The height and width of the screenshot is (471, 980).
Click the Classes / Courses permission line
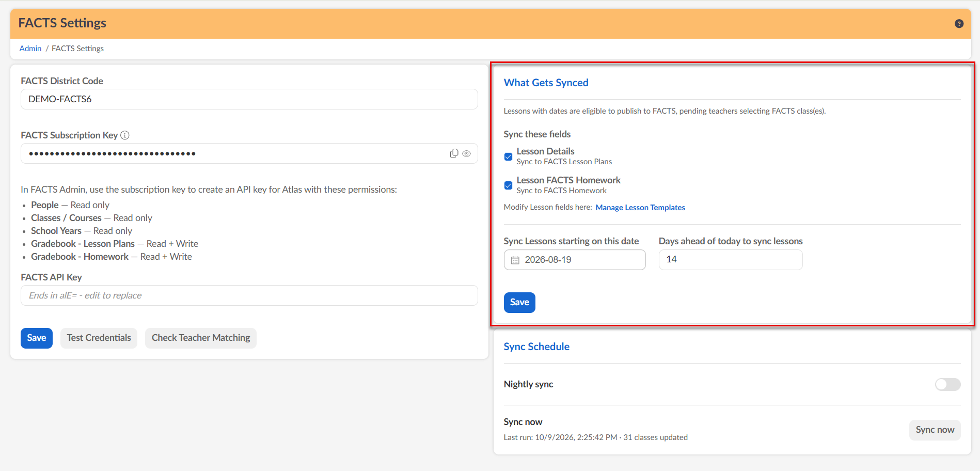(x=91, y=218)
